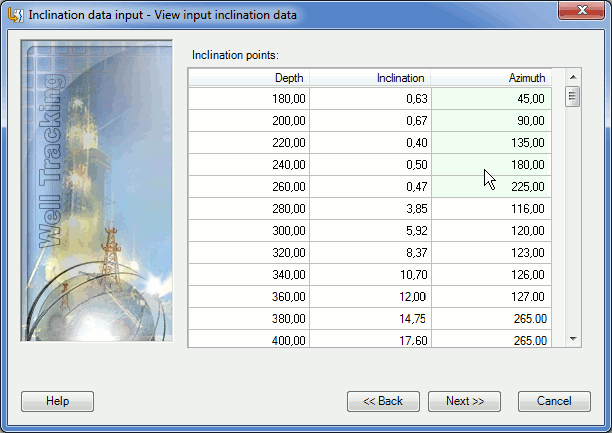The image size is (612, 433).
Task: Select inclination cell 5,92
Action: click(x=370, y=231)
